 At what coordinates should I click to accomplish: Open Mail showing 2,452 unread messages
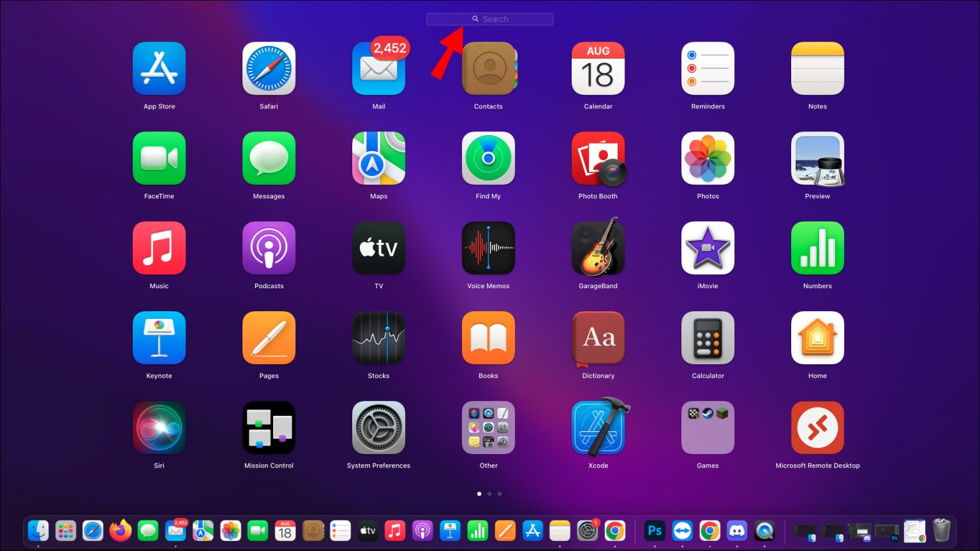click(378, 68)
